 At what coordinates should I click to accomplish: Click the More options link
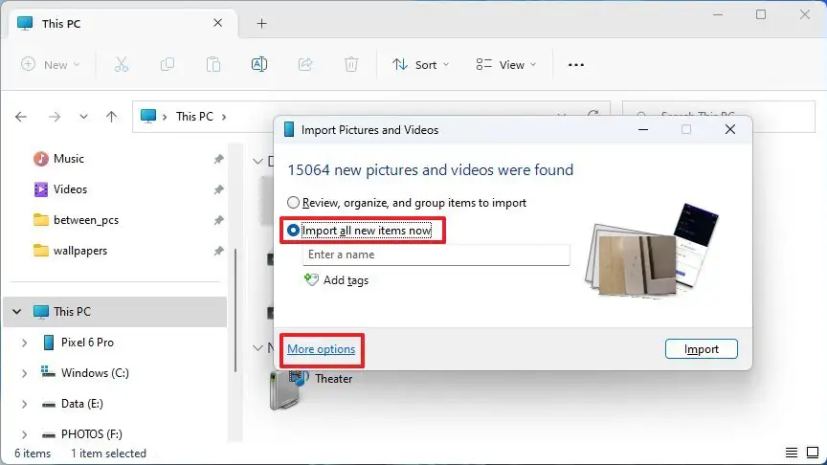click(x=321, y=349)
